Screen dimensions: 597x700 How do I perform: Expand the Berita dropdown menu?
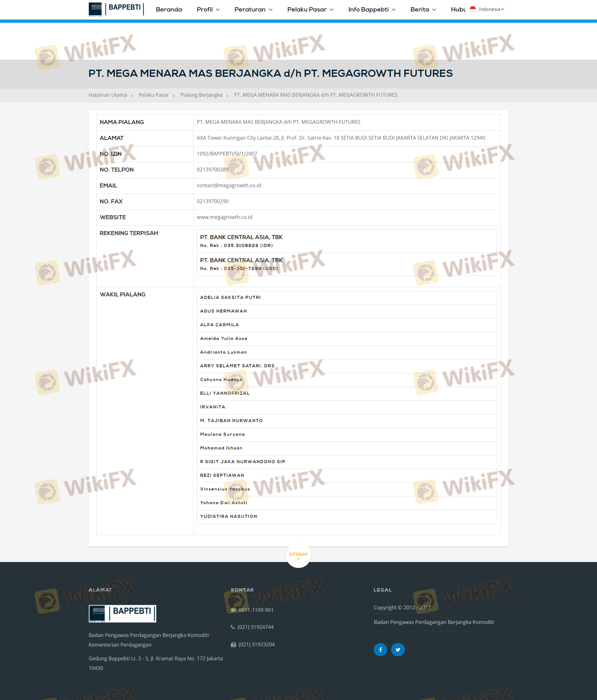point(423,9)
